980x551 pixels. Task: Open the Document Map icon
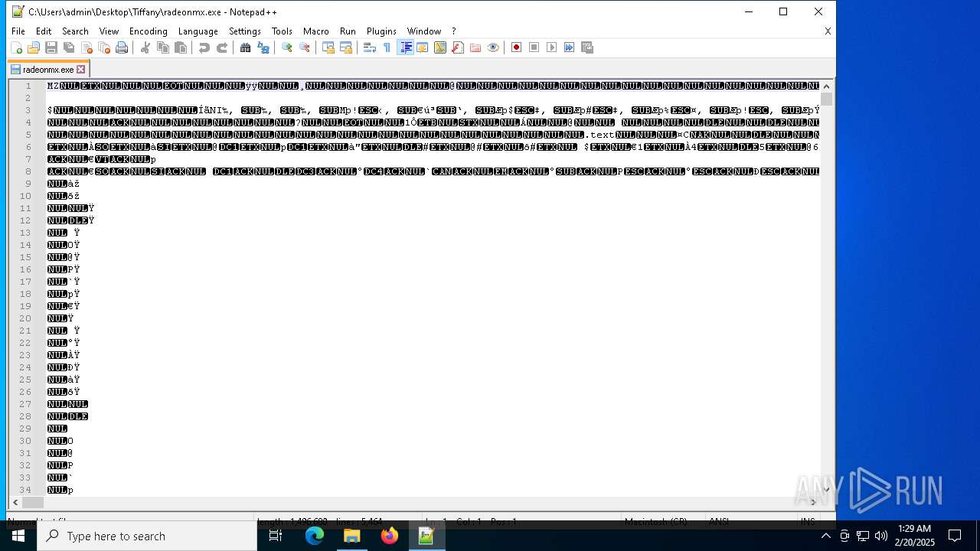pyautogui.click(x=440, y=47)
